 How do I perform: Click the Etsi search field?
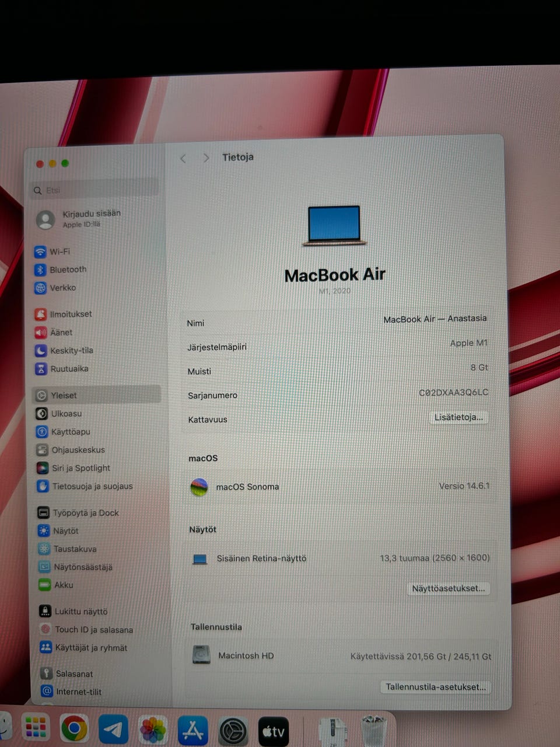coord(94,190)
